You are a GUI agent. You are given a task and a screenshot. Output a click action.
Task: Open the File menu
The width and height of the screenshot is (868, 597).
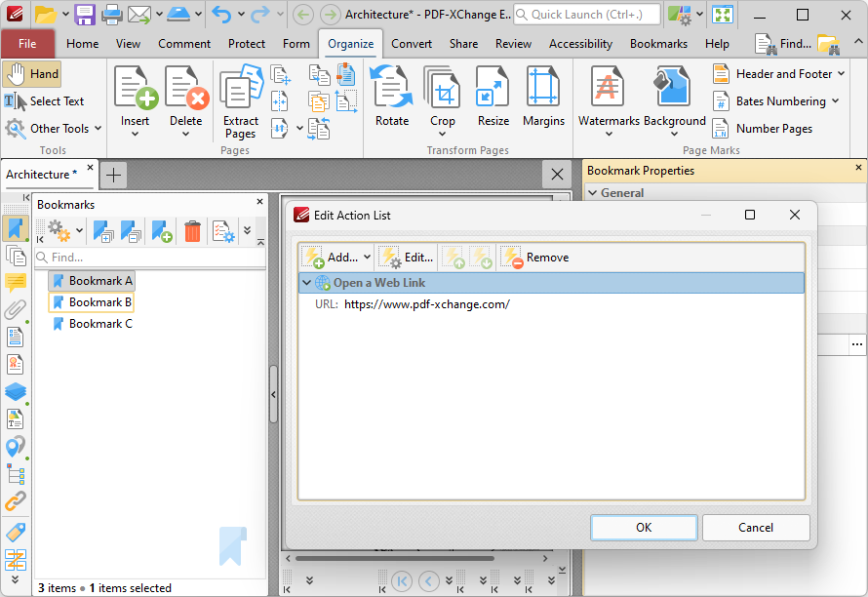click(27, 44)
